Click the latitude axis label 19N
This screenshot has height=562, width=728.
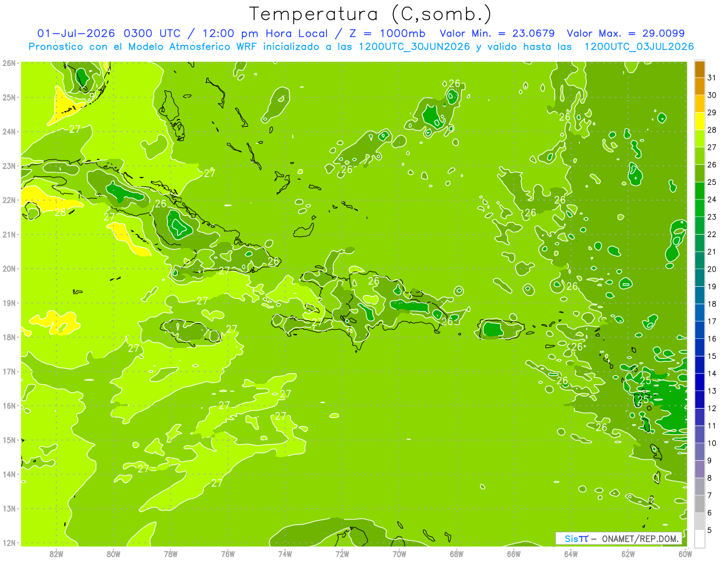click(x=8, y=303)
